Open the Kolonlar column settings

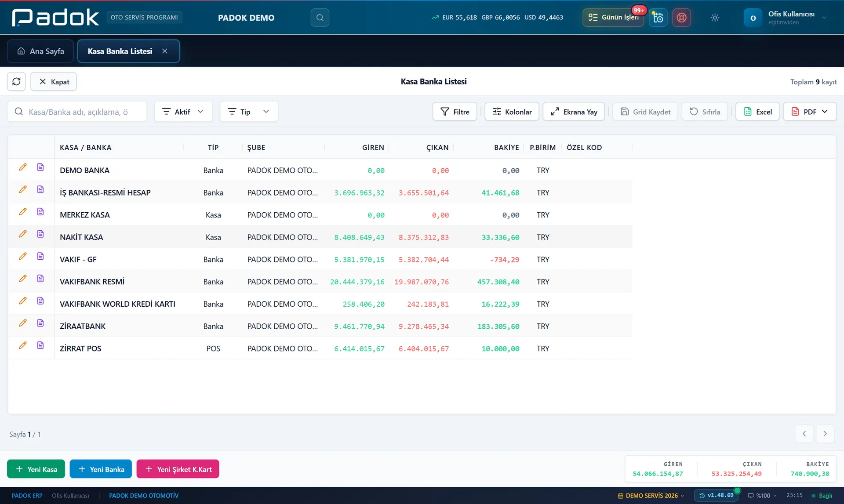click(512, 112)
